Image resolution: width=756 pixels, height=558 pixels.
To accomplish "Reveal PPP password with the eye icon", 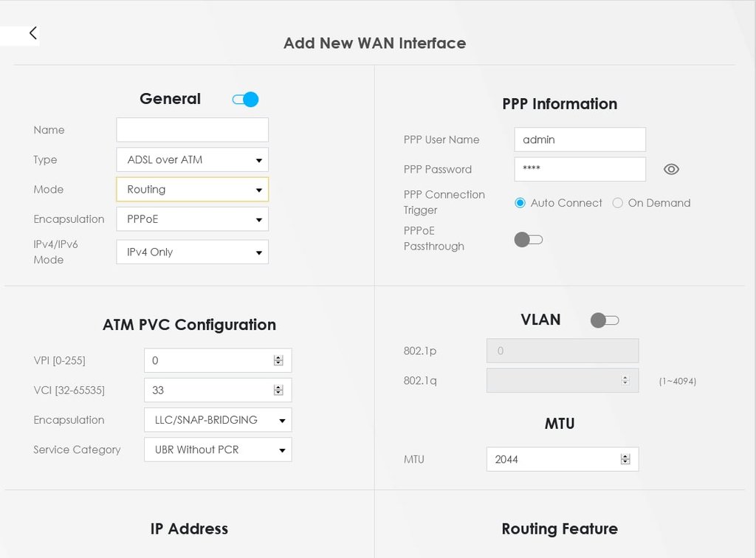I will click(x=670, y=169).
